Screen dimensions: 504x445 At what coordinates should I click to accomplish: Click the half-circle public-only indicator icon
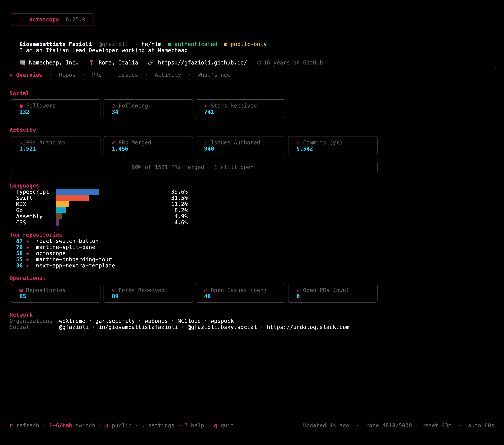click(x=225, y=44)
